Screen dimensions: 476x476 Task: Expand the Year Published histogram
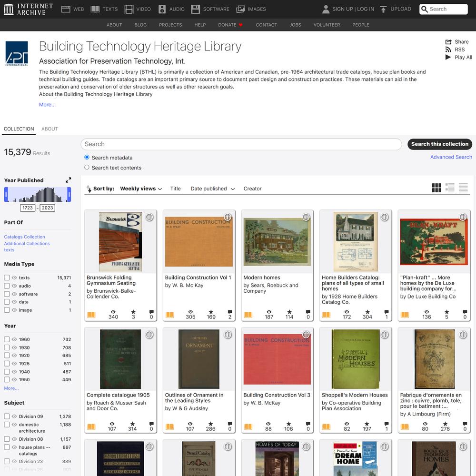(x=68, y=180)
